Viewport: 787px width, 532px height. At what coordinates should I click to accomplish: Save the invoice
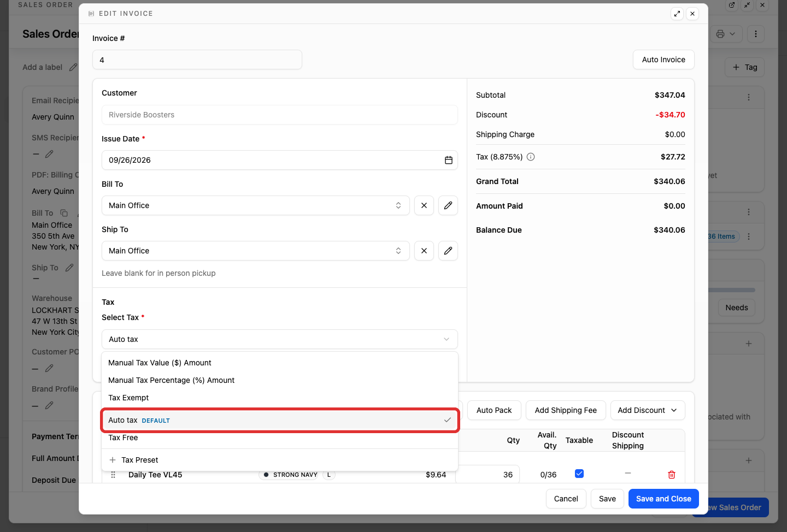tap(607, 499)
